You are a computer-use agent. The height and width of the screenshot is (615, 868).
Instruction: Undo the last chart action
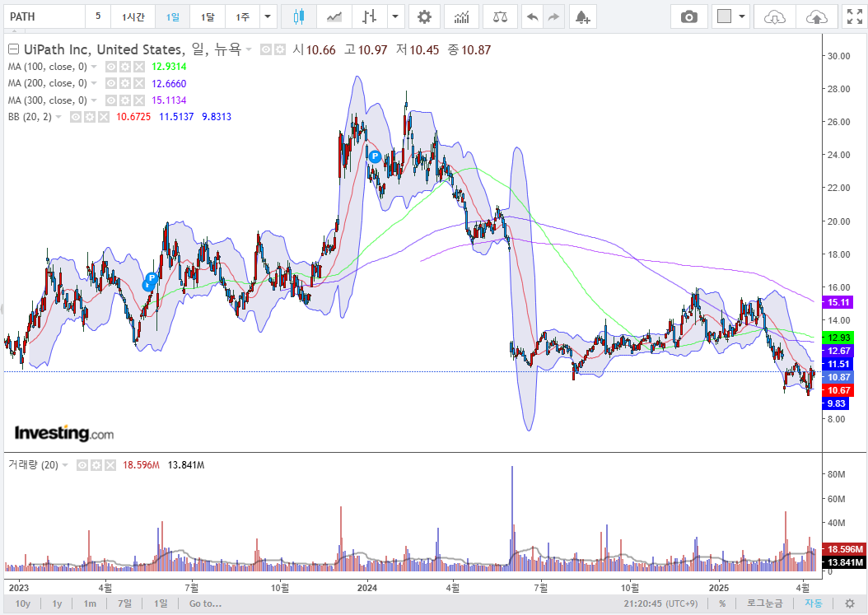[532, 16]
